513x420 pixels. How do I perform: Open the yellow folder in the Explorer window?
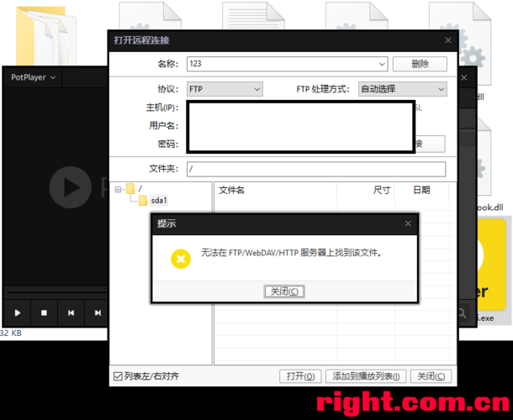(x=45, y=36)
